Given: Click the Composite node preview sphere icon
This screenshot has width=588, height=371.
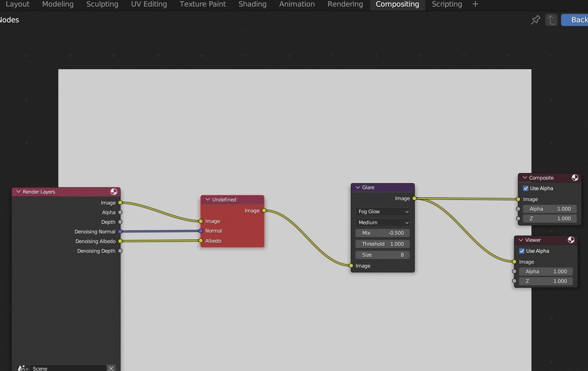Looking at the screenshot, I should (575, 178).
